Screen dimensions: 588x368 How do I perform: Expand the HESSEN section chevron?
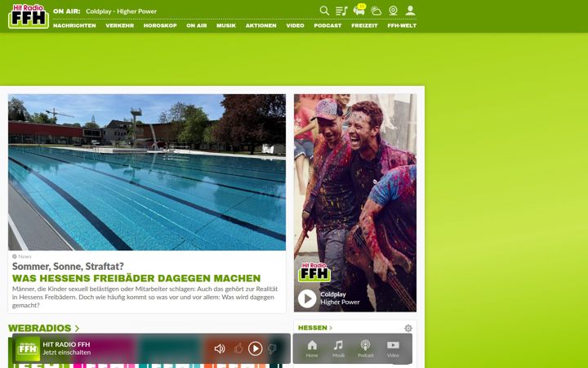(331, 328)
